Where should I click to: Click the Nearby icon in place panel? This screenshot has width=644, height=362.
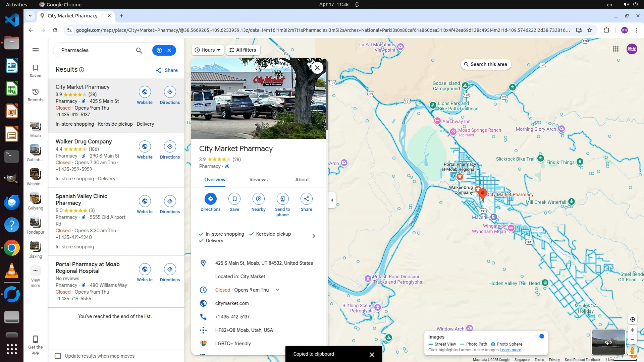click(x=258, y=199)
